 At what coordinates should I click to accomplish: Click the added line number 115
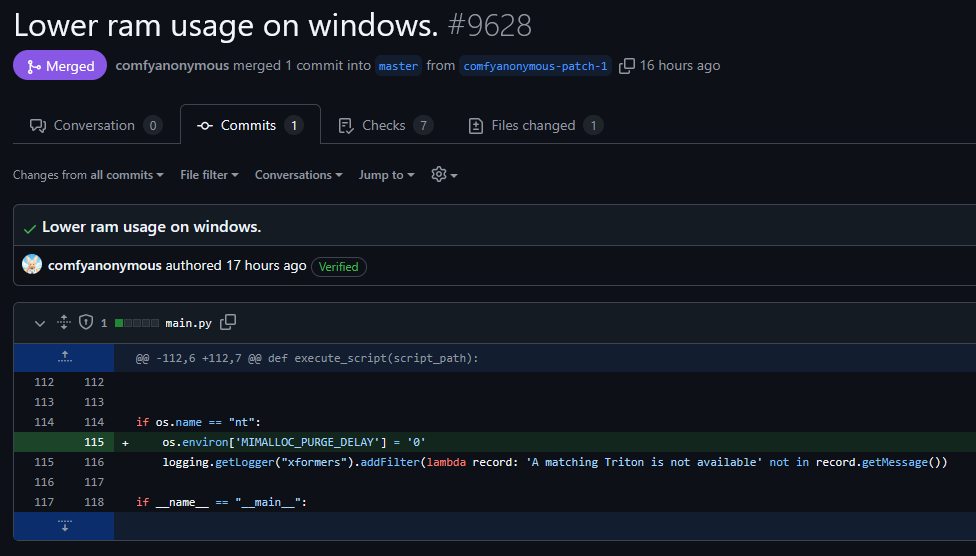94,442
